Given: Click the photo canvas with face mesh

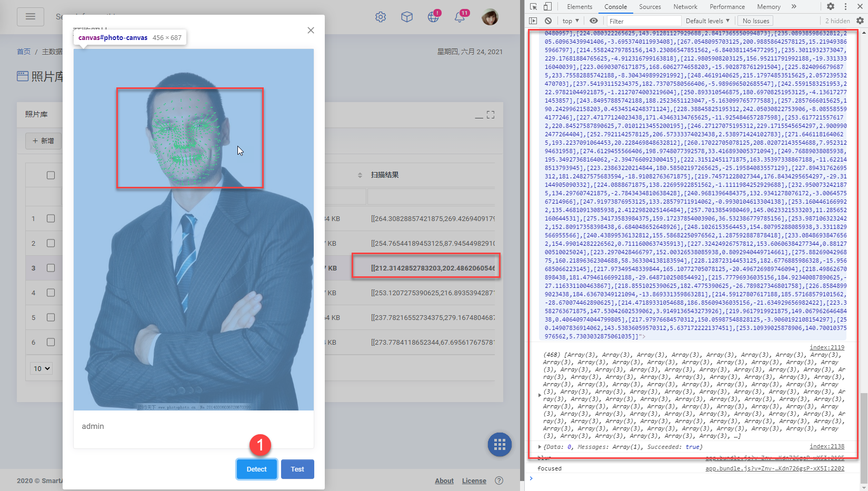Looking at the screenshot, I should [x=194, y=229].
